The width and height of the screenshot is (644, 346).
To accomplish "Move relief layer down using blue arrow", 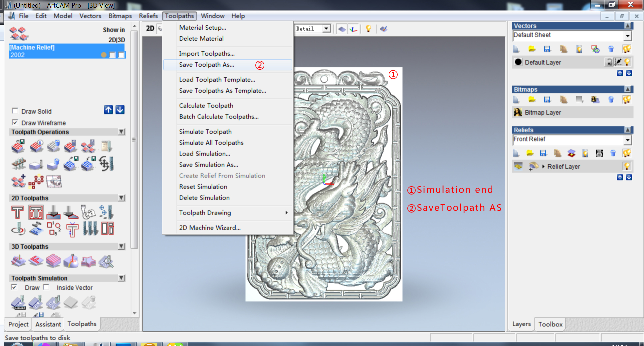I will [629, 178].
